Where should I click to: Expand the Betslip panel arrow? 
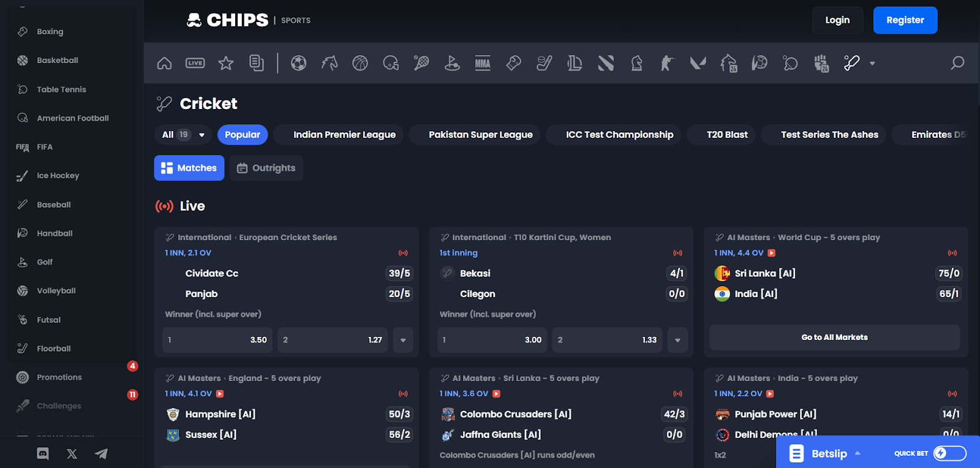pos(858,453)
